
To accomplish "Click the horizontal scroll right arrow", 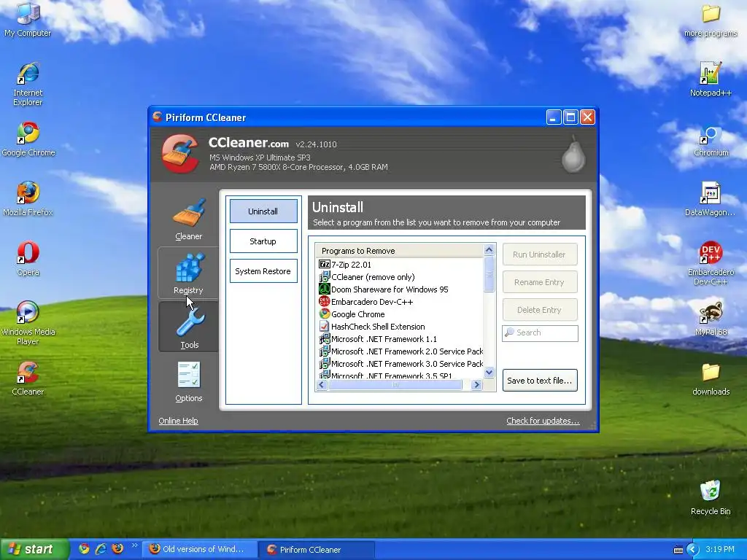I will [477, 385].
